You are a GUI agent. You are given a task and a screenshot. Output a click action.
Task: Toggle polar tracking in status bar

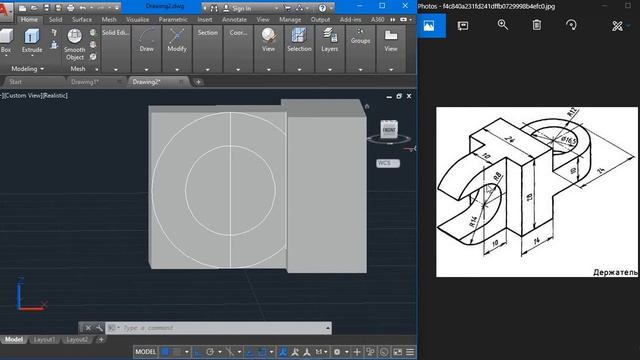210,352
